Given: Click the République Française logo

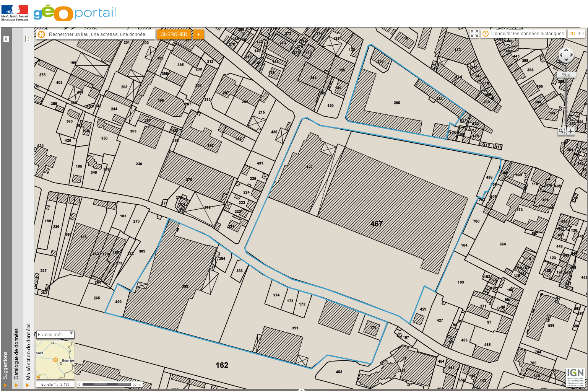Looking at the screenshot, I should (x=15, y=13).
